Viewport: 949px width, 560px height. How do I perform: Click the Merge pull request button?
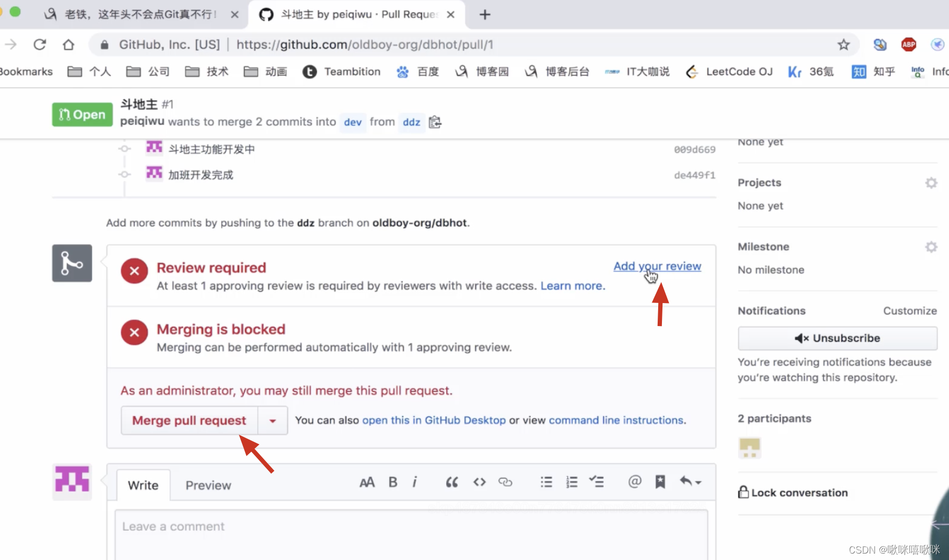(189, 420)
